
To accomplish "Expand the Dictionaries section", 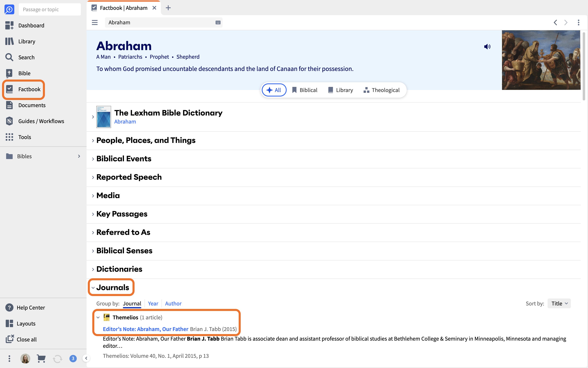I will (x=93, y=269).
